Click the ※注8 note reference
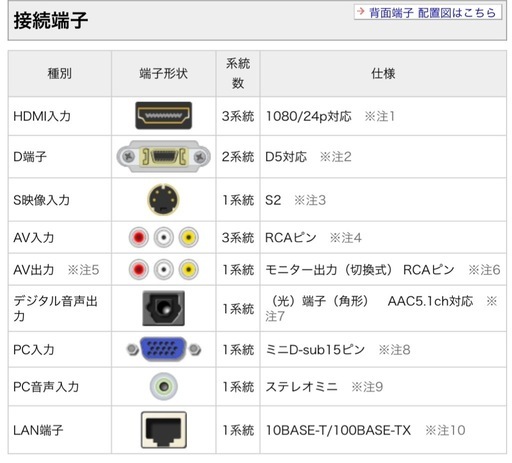Image resolution: width=512 pixels, height=463 pixels. [394, 350]
